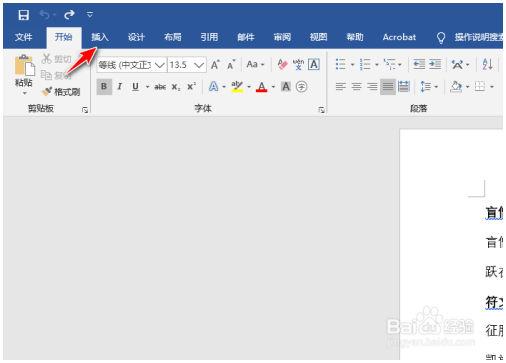Screen dimensions: 506x363
Task: Click the Shading paint bucket icon
Action: click(456, 87)
